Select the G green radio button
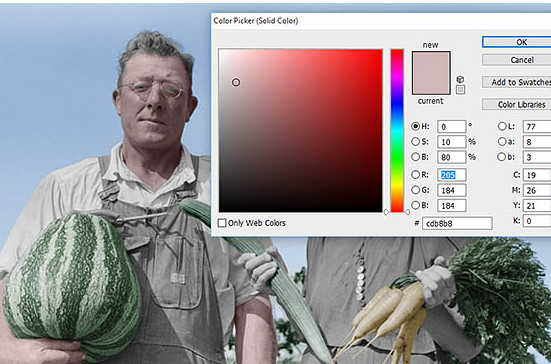The width and height of the screenshot is (551, 364). 415,190
